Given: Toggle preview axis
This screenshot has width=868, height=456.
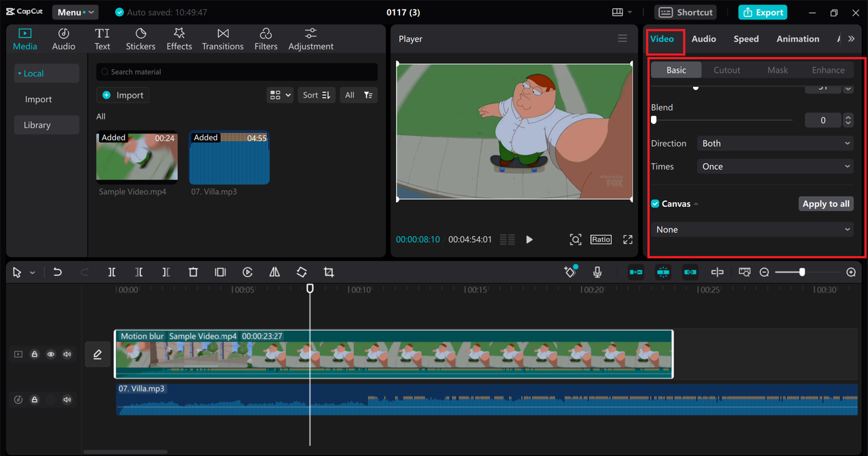Looking at the screenshot, I should pos(717,272).
